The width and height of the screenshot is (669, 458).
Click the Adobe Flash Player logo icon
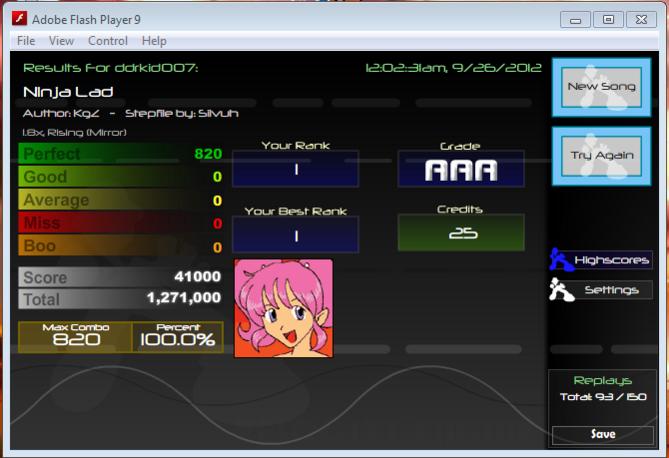point(19,19)
